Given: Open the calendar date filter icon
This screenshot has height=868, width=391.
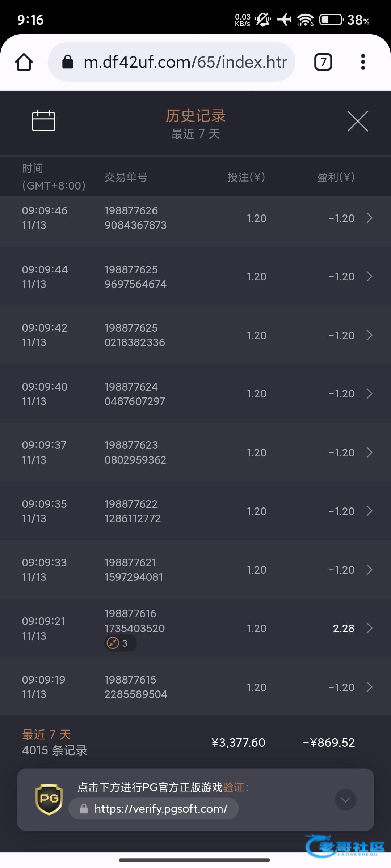Looking at the screenshot, I should (43, 121).
